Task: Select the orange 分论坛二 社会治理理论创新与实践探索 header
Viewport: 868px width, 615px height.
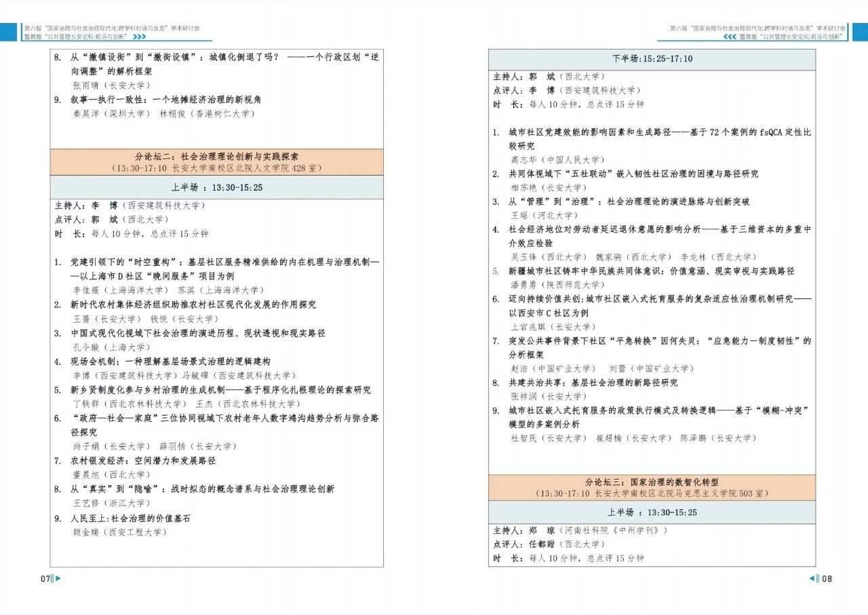Action: 216,161
